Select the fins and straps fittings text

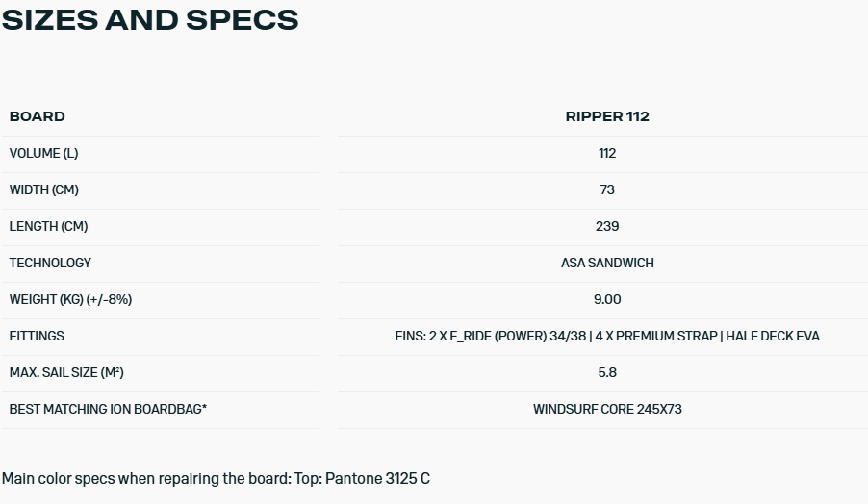pos(607,336)
